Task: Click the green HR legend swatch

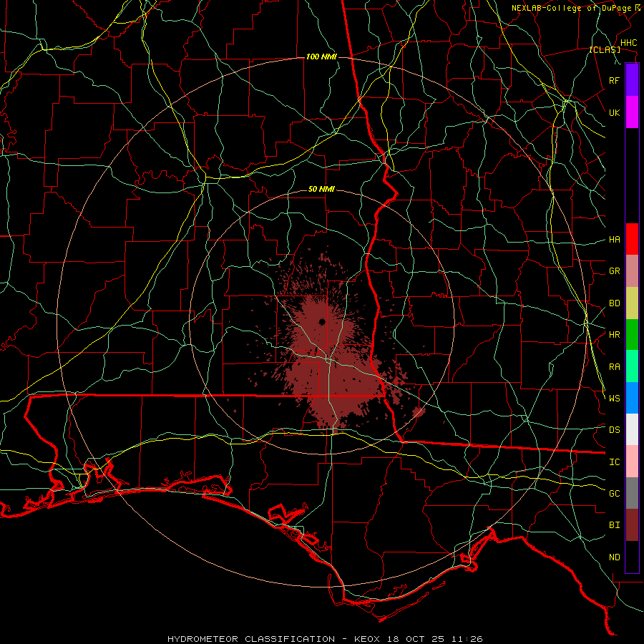Action: pyautogui.click(x=632, y=335)
